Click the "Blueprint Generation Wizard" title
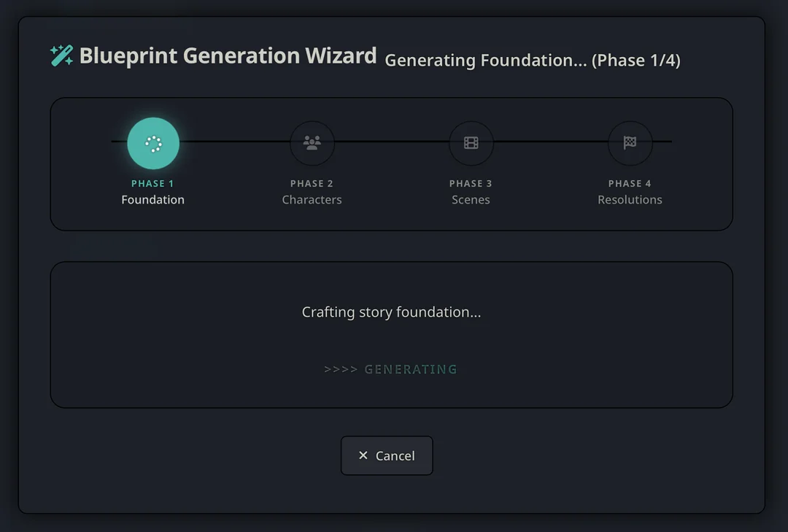This screenshot has height=532, width=788. (228, 56)
